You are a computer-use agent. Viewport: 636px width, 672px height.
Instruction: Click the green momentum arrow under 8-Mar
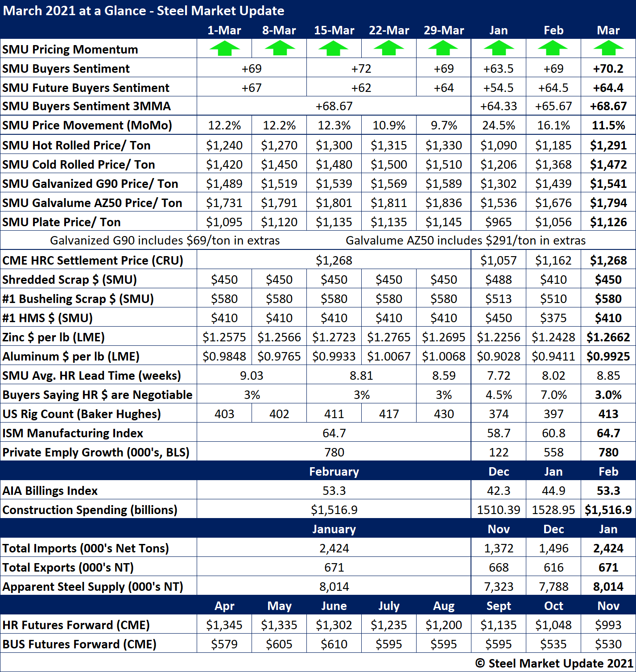coord(279,48)
